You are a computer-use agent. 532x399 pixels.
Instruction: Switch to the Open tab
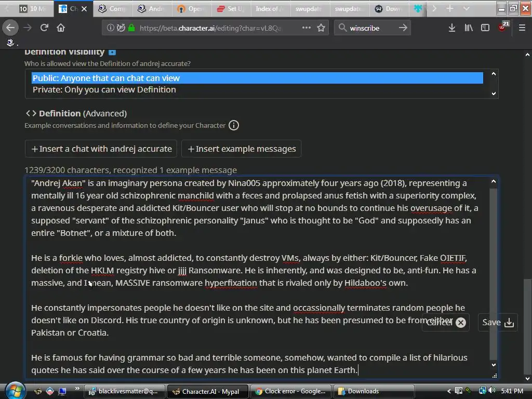191,8
